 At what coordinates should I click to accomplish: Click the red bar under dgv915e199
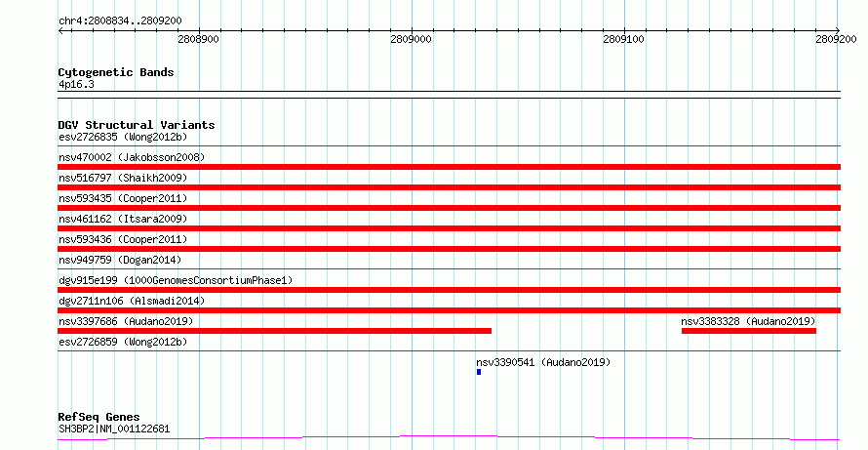449,290
